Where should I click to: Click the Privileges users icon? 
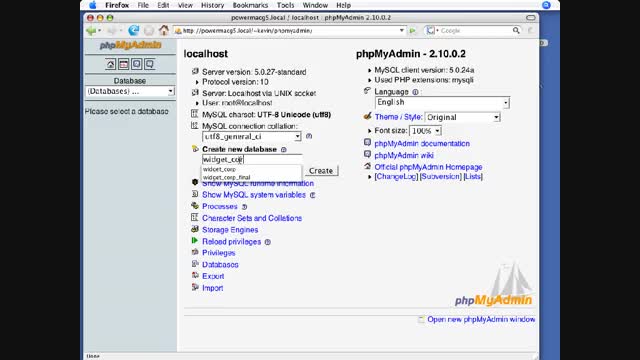(x=195, y=252)
